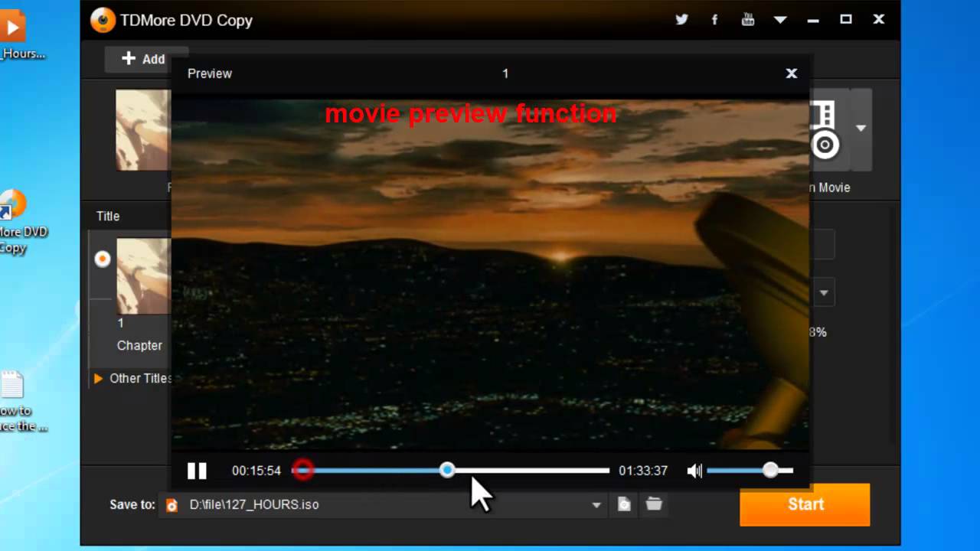Select the title 1 radio button
Viewport: 980px width, 551px height.
102,259
